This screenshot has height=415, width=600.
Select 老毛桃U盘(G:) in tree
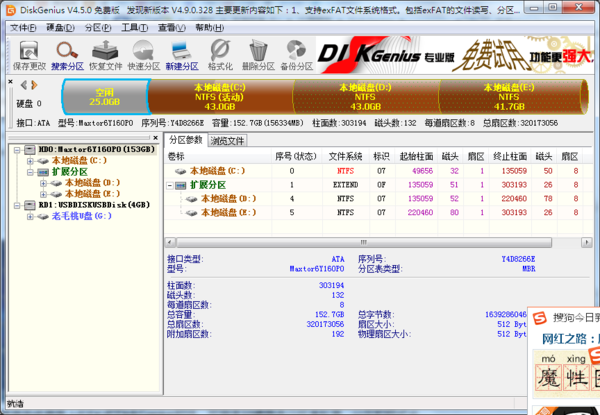[x=82, y=216]
